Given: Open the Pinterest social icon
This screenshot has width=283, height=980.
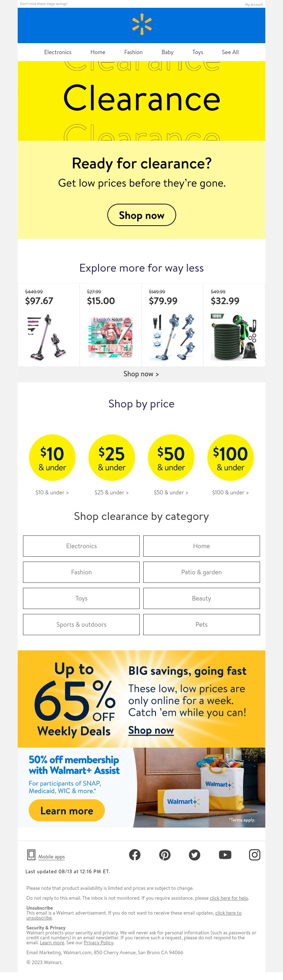Looking at the screenshot, I should click(165, 855).
